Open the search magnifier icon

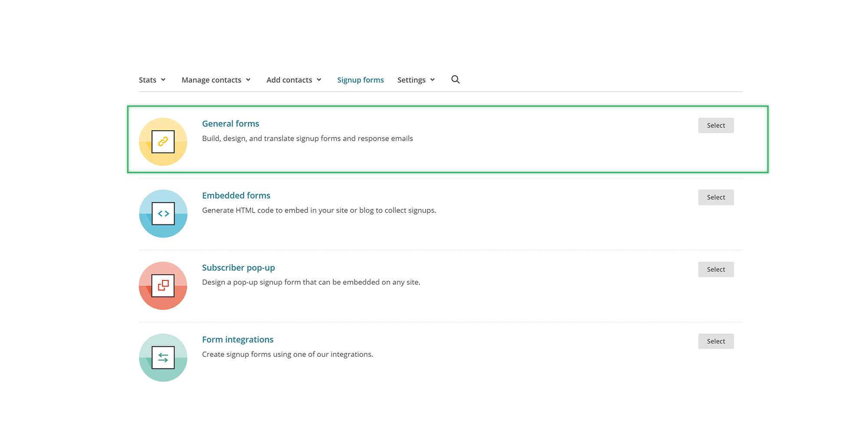tap(455, 79)
